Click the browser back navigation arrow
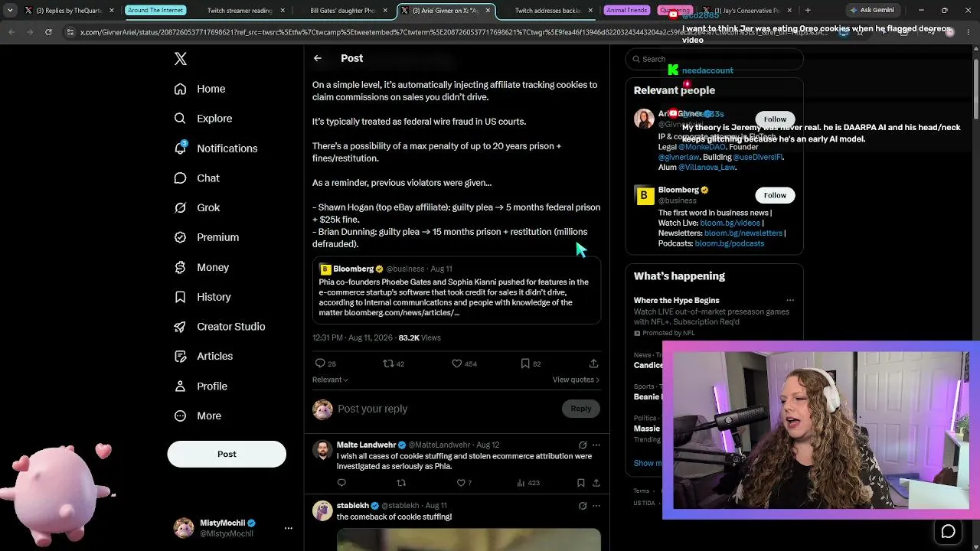 pyautogui.click(x=11, y=32)
